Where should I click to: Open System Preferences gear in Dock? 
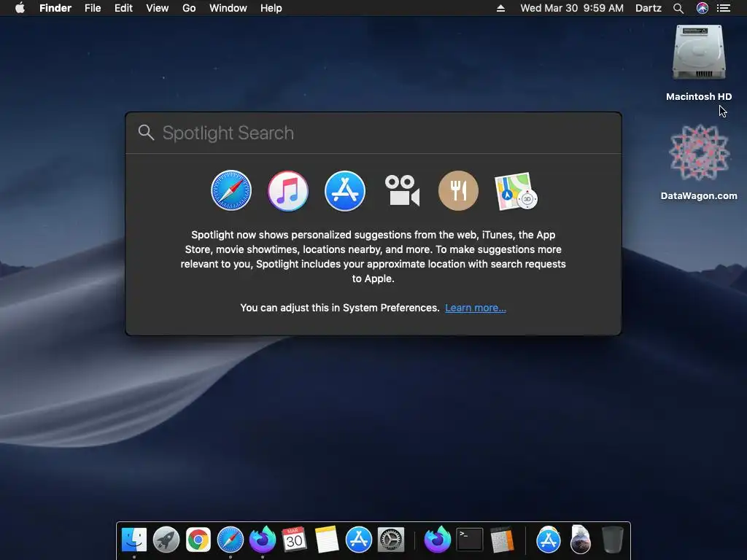click(391, 540)
